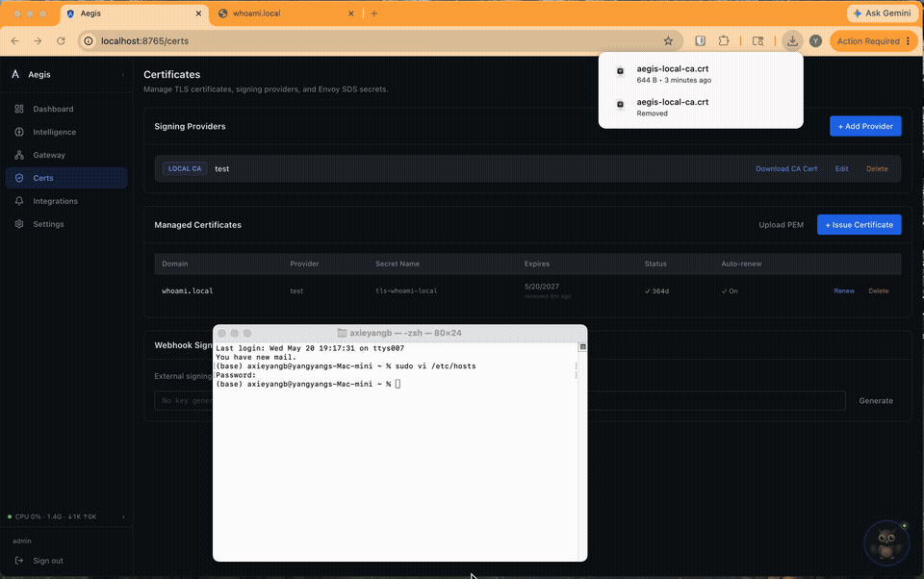View site information icon in address bar

[89, 41]
